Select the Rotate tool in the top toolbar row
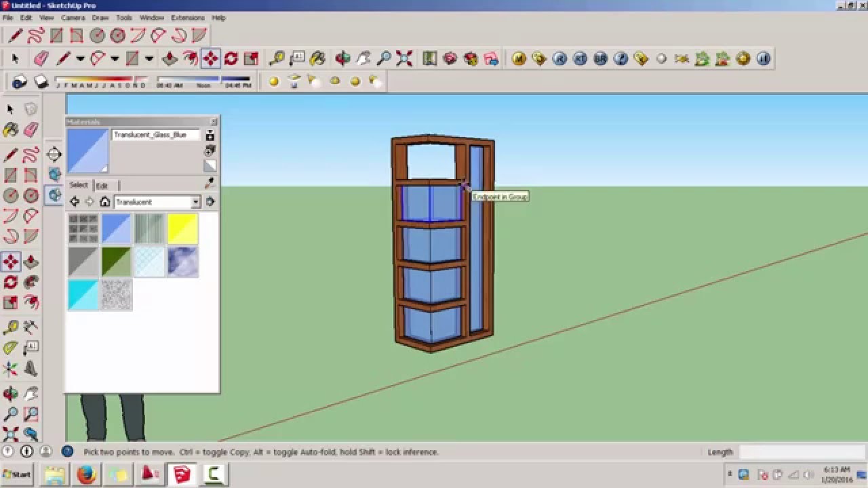This screenshot has height=488, width=868. [x=231, y=59]
